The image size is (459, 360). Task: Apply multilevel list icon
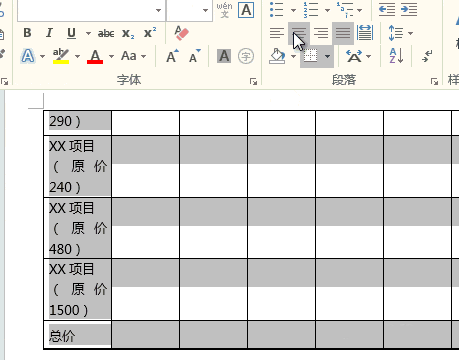point(345,10)
